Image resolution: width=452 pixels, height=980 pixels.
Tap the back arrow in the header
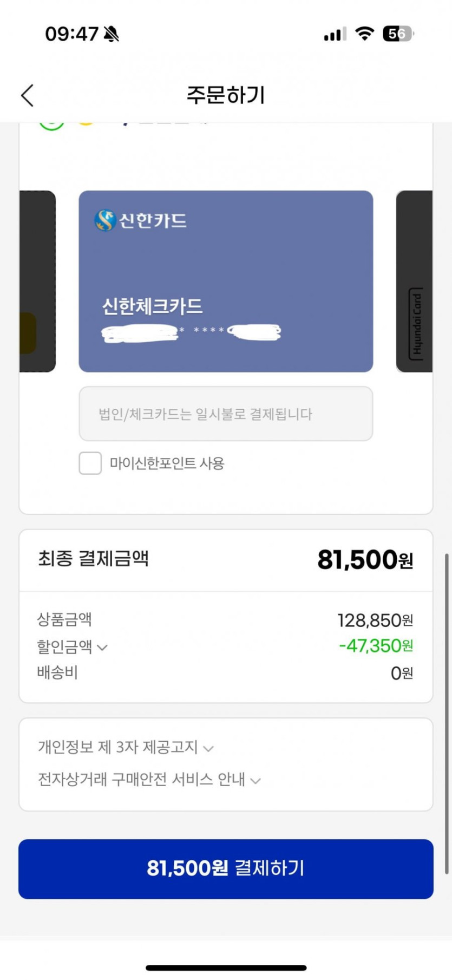[28, 95]
